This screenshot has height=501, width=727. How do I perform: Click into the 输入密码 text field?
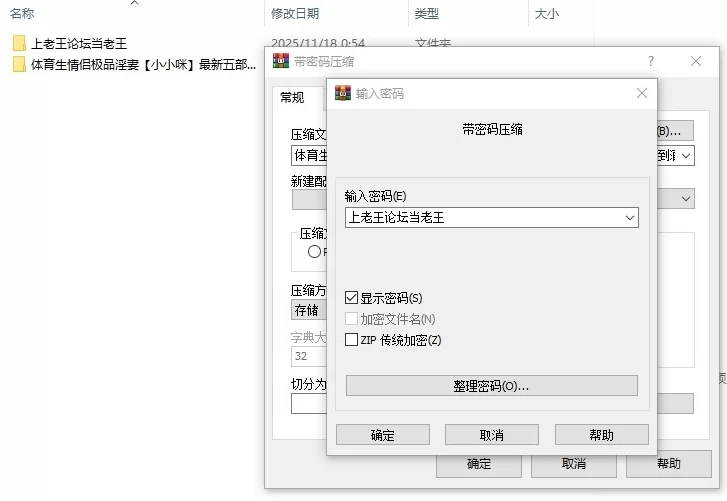click(x=480, y=217)
